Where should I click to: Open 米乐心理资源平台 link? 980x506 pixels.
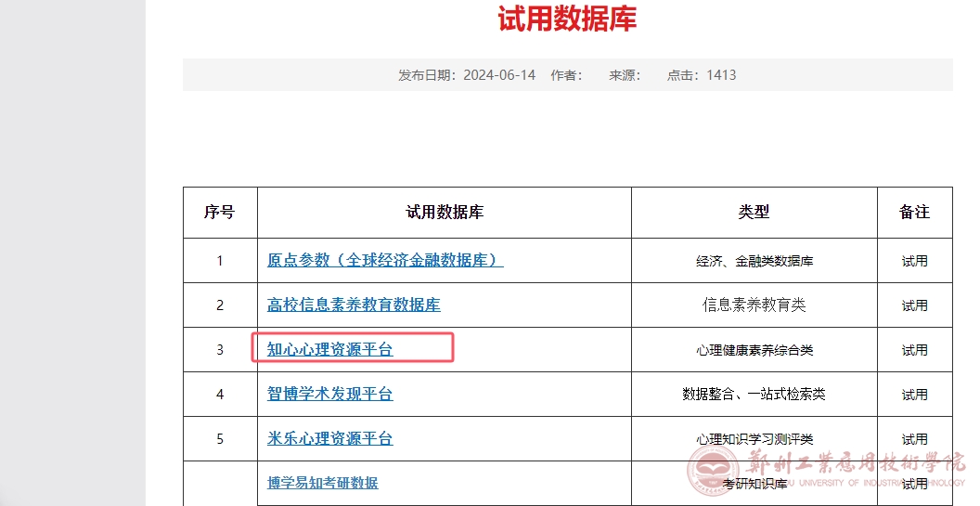(330, 438)
